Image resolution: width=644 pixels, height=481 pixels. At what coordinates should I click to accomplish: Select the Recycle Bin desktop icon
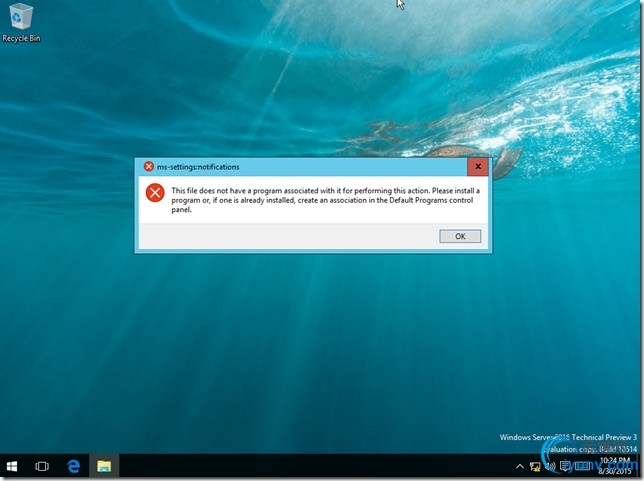[21, 23]
